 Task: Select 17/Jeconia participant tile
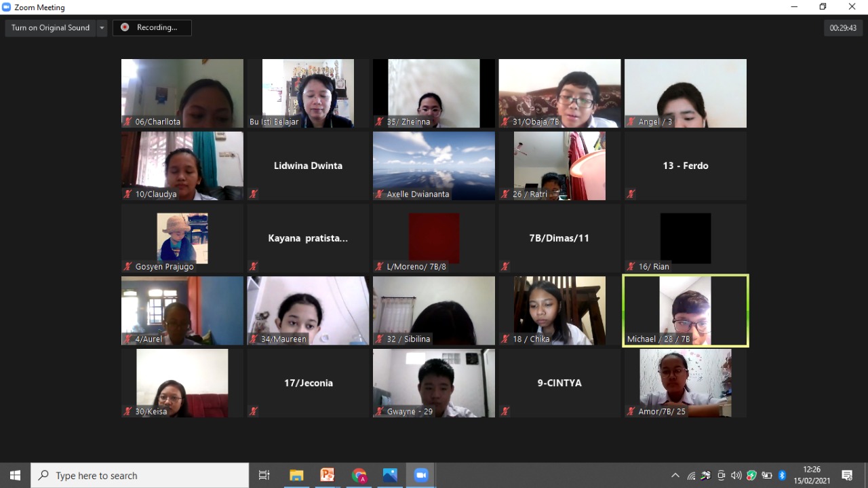pos(308,383)
